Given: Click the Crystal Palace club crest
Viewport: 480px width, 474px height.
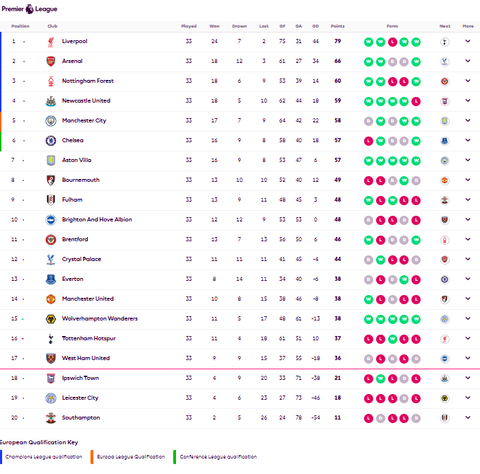Looking at the screenshot, I should 51,260.
